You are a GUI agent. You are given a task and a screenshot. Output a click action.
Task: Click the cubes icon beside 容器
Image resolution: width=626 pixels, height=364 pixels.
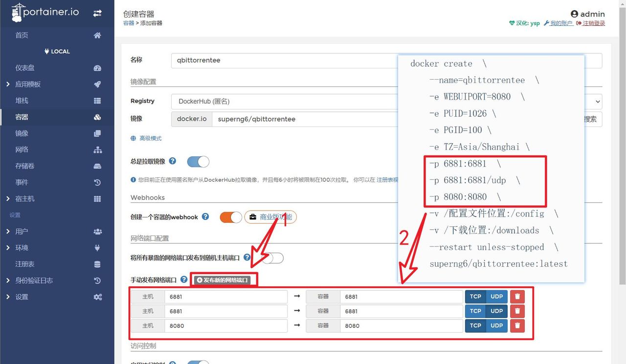97,117
